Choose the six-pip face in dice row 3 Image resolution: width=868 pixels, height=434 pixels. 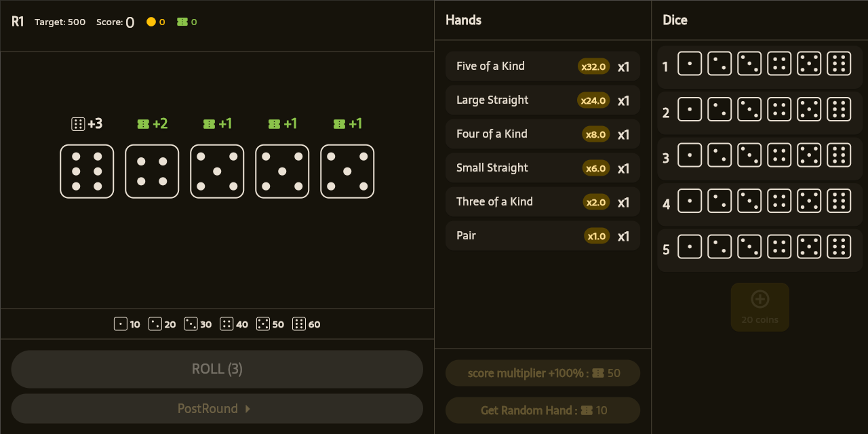839,155
